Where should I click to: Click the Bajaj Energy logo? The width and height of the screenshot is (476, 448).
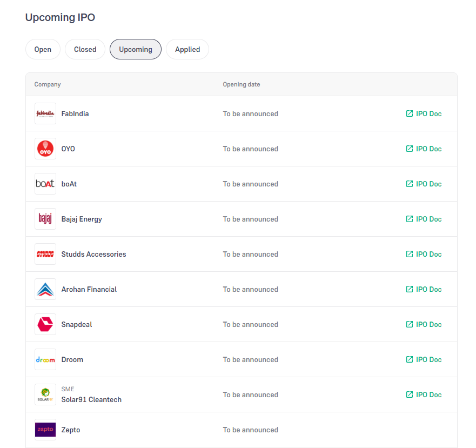click(45, 219)
